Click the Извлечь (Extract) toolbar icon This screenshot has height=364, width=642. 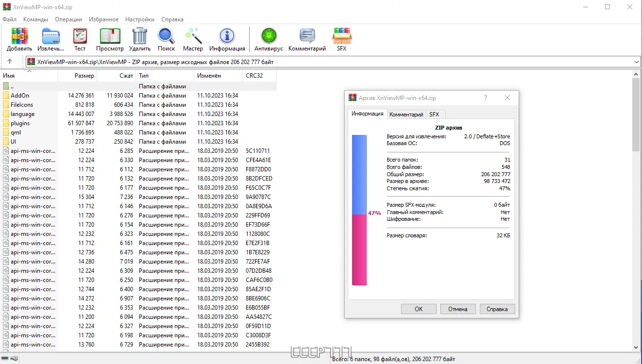(51, 39)
